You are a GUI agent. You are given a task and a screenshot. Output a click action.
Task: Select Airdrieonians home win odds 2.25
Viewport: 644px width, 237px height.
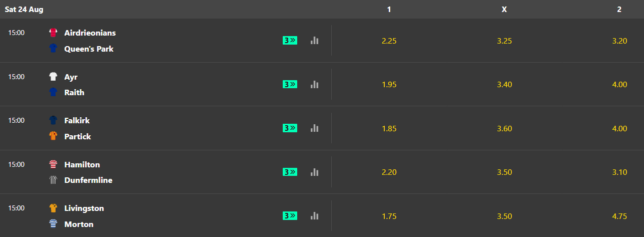[389, 41]
